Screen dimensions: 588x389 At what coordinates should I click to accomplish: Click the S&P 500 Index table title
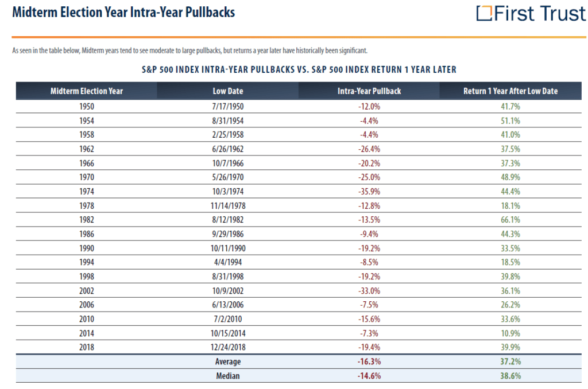[299, 69]
